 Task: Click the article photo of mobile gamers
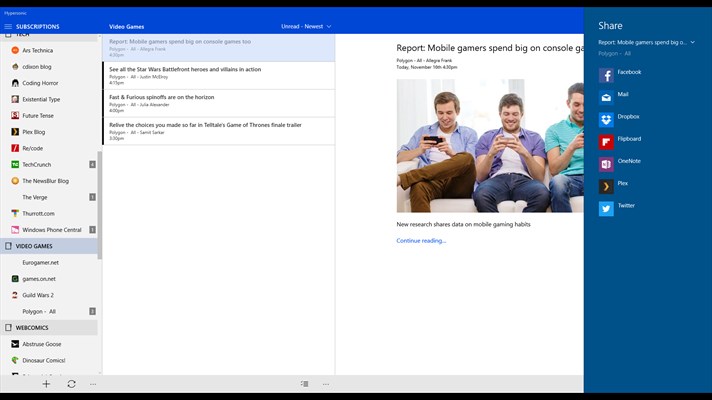tap(489, 146)
